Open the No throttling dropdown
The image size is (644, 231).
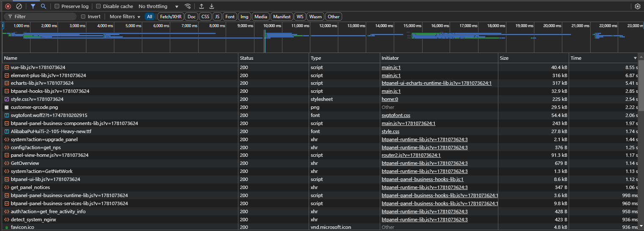(158, 6)
